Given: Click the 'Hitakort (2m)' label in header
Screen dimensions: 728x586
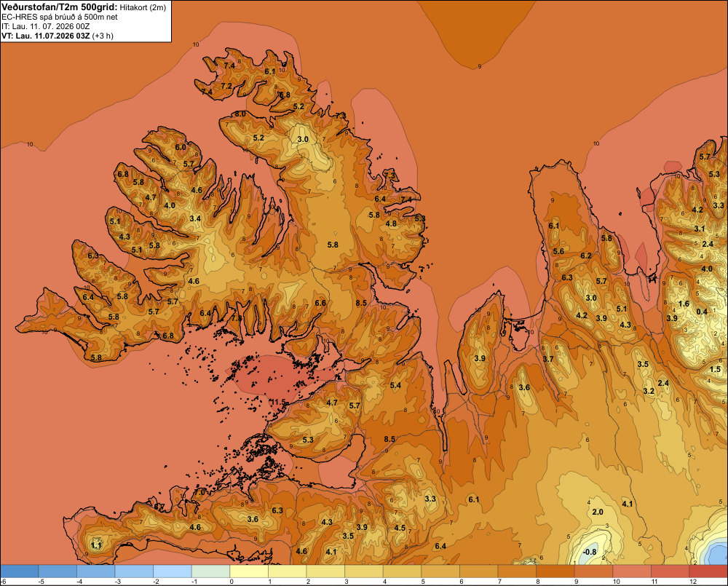Looking at the screenshot, I should (x=143, y=7).
